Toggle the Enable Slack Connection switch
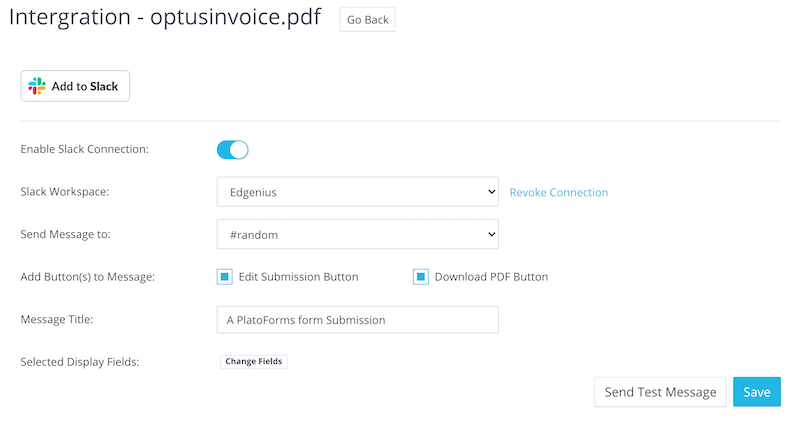The width and height of the screenshot is (800, 432). pyautogui.click(x=233, y=150)
